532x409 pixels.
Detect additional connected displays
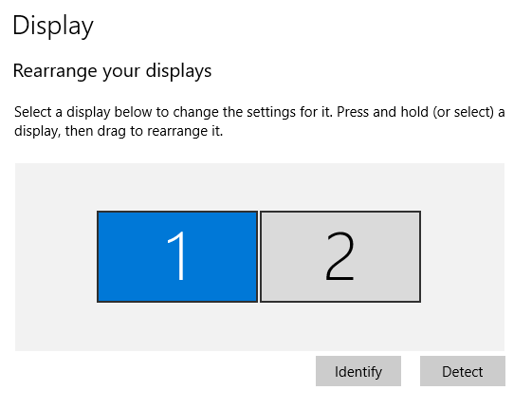[x=463, y=371]
